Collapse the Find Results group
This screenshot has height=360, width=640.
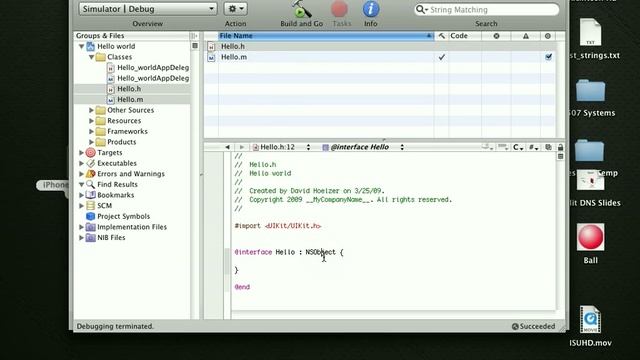82,184
